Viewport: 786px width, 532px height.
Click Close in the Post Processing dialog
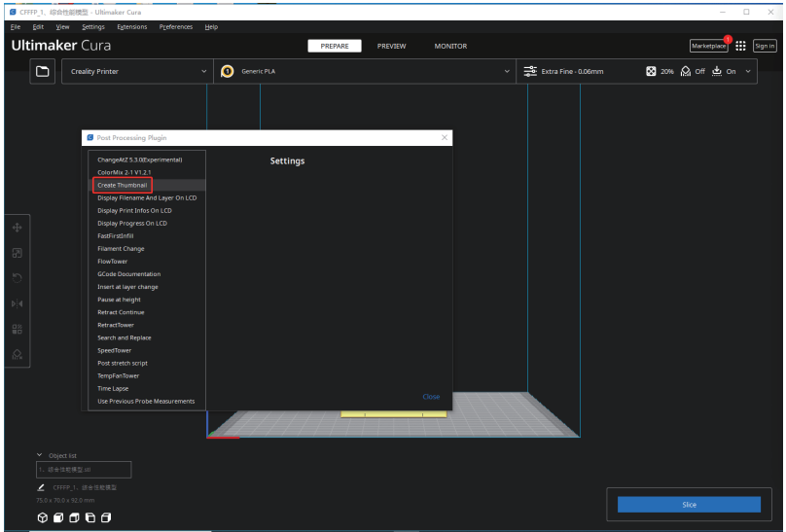tap(431, 397)
